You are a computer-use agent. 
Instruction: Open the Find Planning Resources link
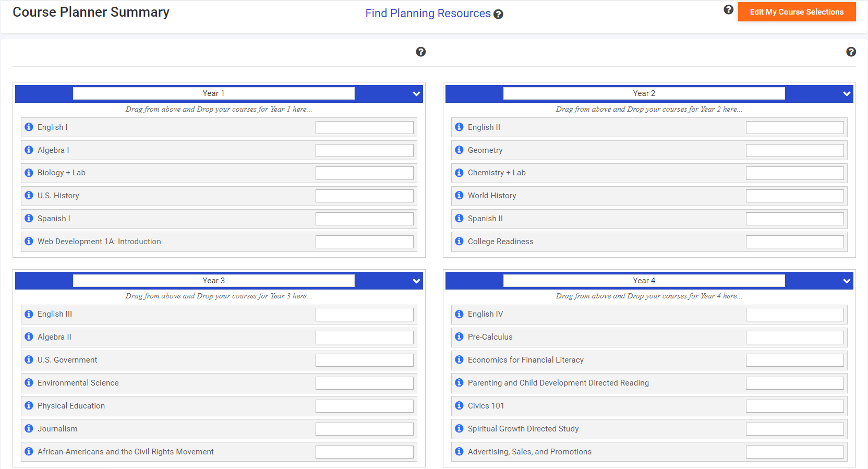(428, 14)
